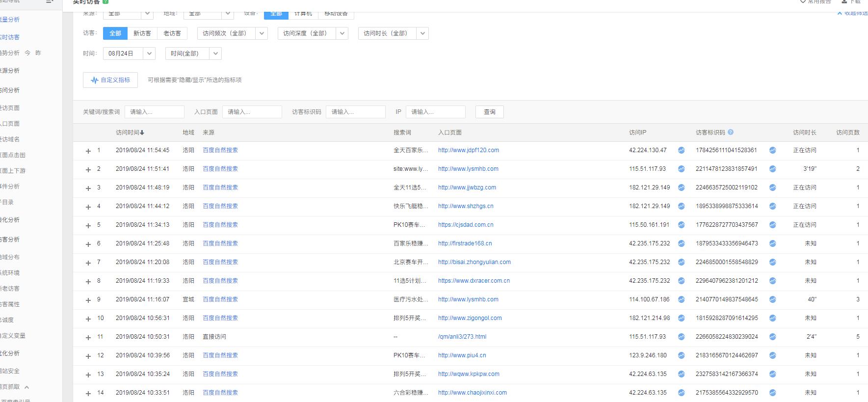Open link http://www.jdpf120.com

point(469,150)
